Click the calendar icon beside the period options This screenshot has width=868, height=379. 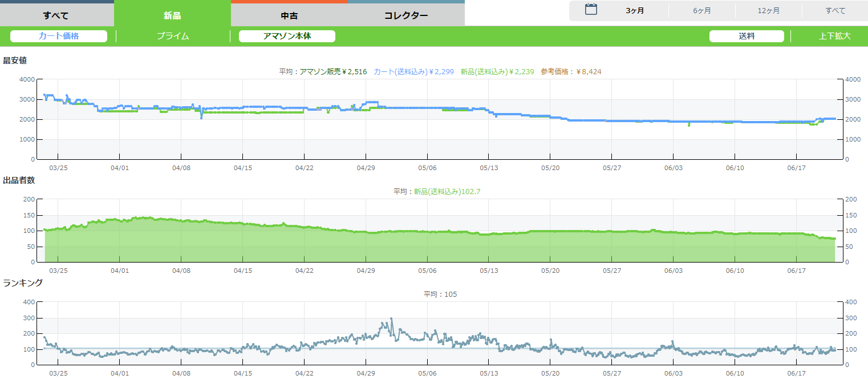click(x=591, y=10)
